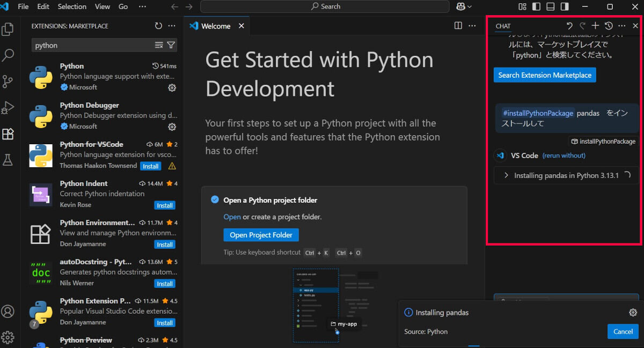Toggle the bottom panel
This screenshot has height=348, width=644.
551,6
